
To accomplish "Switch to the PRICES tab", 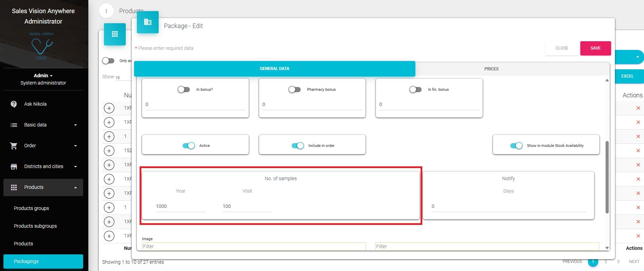I will [491, 69].
